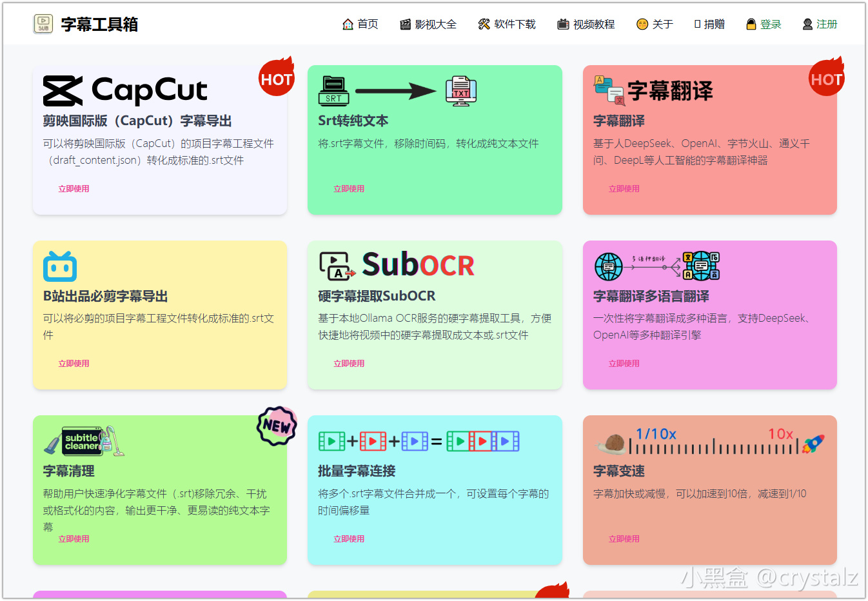Click the 可以将必剪的项目字幕工程文件 description
Image resolution: width=868 pixels, height=601 pixels.
pyautogui.click(x=159, y=327)
